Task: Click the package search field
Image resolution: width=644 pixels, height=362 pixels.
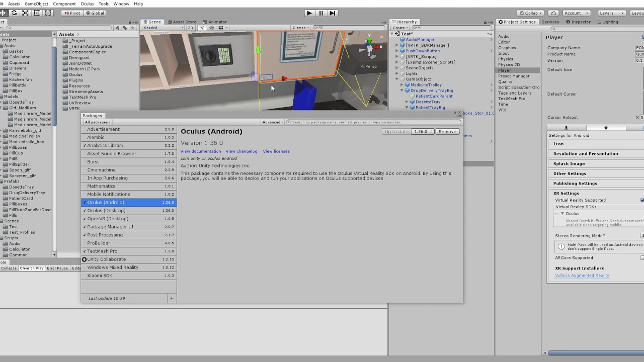Action: pos(374,122)
